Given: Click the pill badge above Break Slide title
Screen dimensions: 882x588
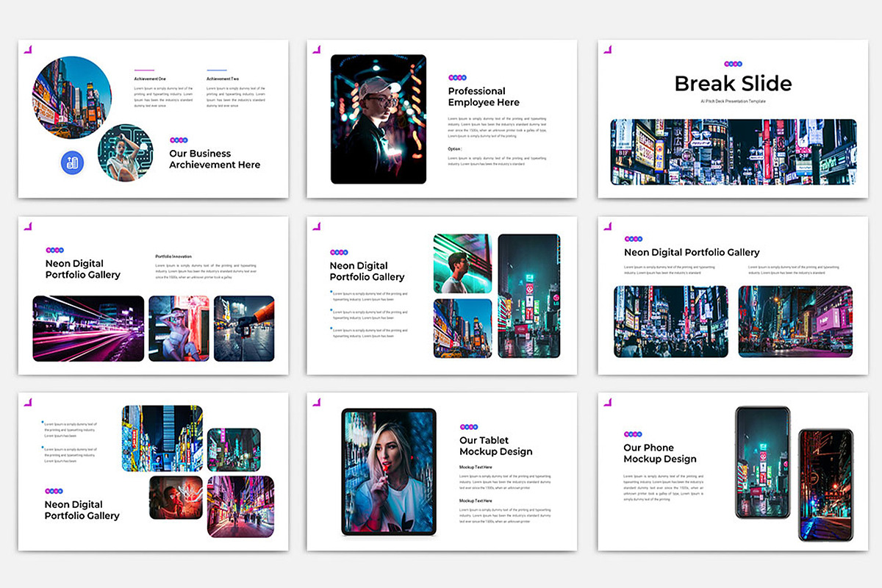Looking at the screenshot, I should (x=733, y=63).
